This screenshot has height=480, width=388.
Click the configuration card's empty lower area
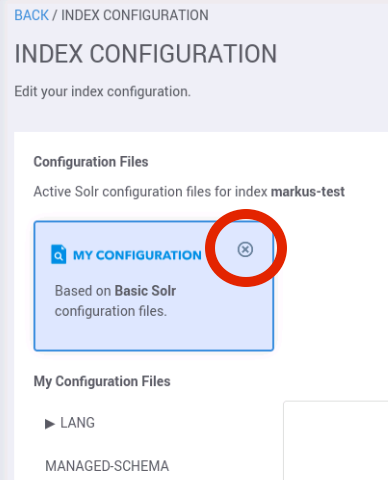(154, 333)
